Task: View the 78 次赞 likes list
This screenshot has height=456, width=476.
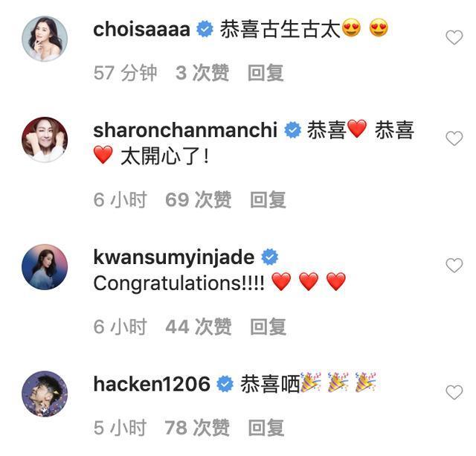Action: click(197, 428)
